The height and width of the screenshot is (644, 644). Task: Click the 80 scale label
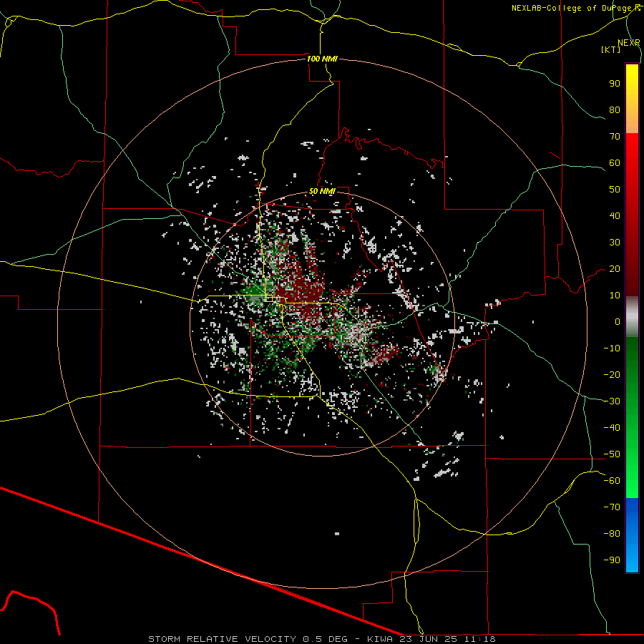(x=615, y=110)
